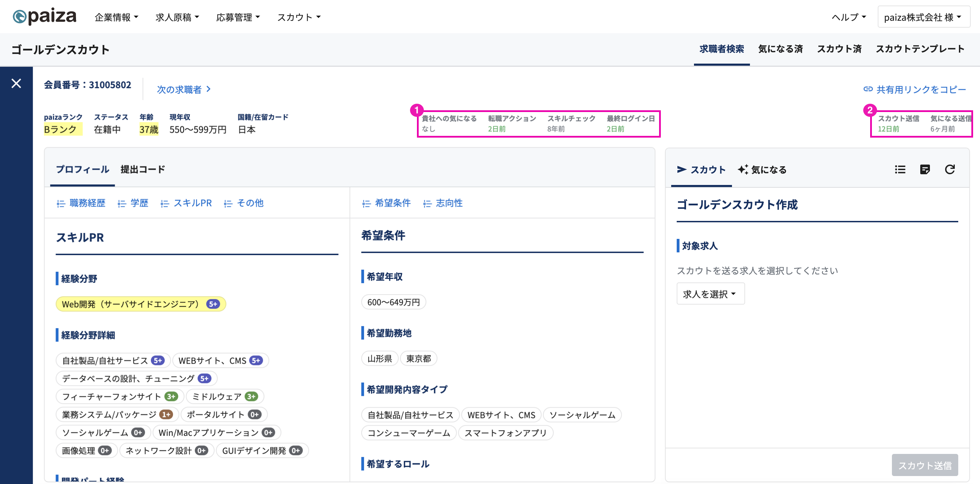The height and width of the screenshot is (484, 980).
Task: Click the Win/Macアプリケーション tag
Action: click(216, 432)
